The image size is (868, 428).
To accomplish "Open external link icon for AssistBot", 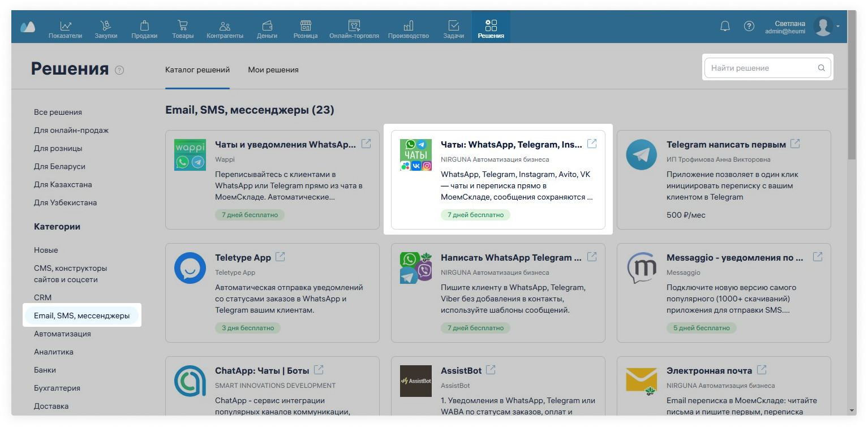I will (491, 370).
